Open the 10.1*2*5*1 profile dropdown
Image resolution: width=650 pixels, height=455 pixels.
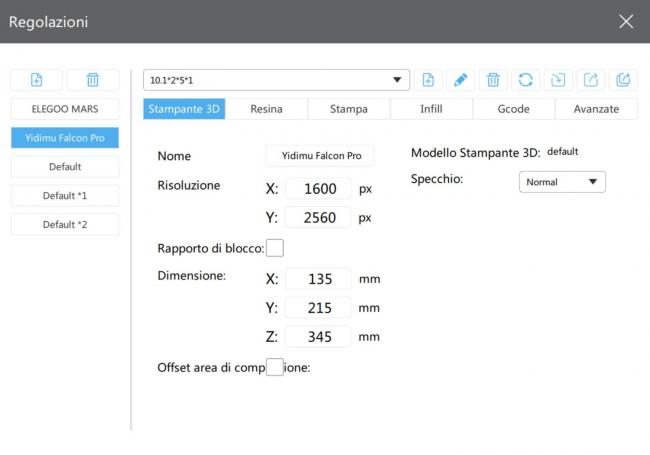pos(276,80)
